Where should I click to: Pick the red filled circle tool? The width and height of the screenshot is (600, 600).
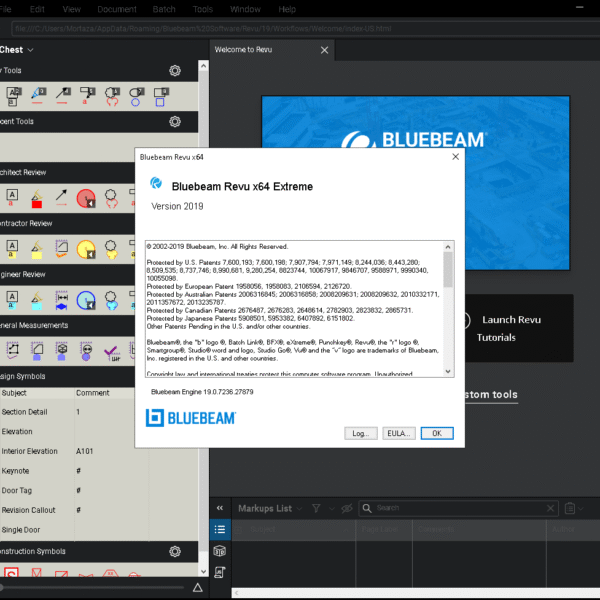86,198
